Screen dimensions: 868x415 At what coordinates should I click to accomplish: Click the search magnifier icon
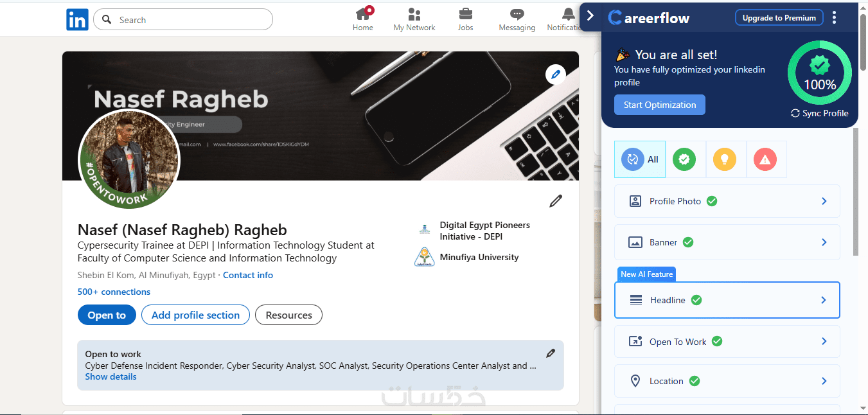(x=107, y=20)
